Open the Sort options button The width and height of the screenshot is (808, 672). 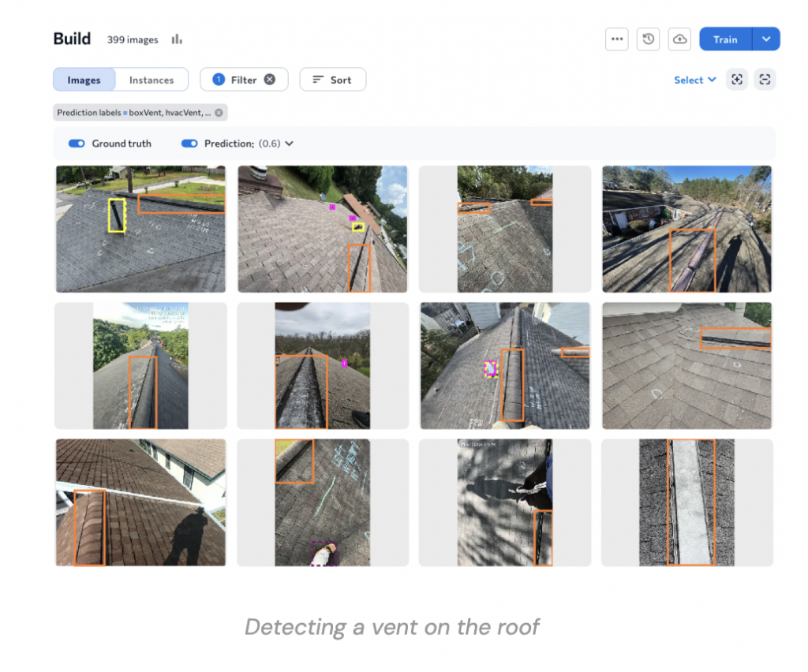332,80
